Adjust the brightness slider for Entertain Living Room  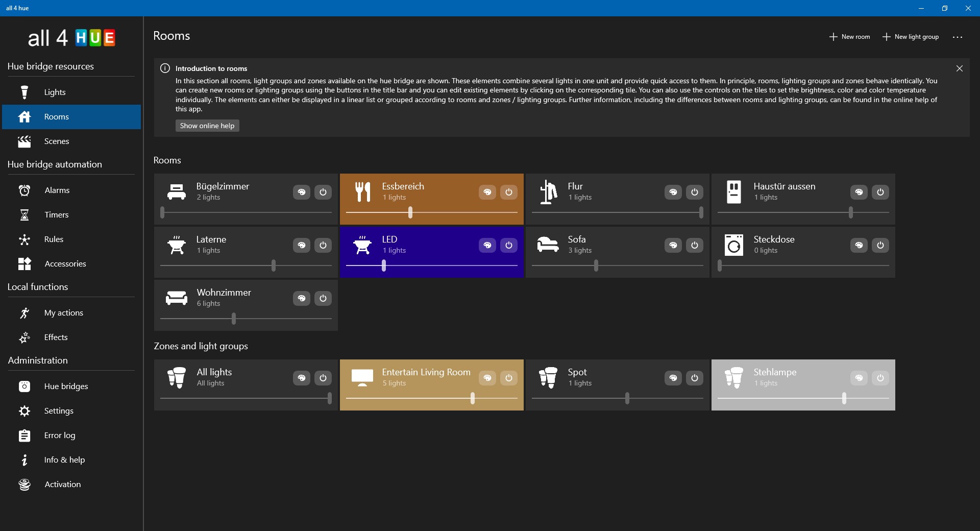[472, 399]
